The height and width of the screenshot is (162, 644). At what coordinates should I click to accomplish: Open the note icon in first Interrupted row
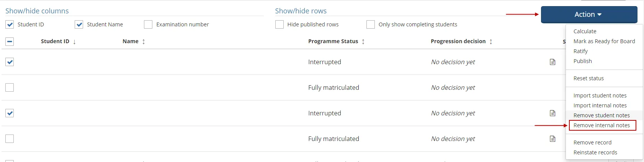pos(552,62)
